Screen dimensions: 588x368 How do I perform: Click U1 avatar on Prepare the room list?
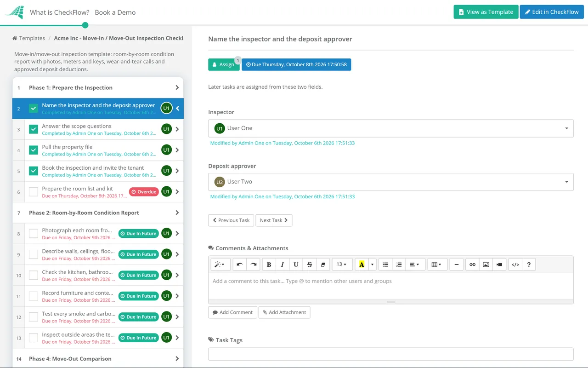(x=166, y=192)
